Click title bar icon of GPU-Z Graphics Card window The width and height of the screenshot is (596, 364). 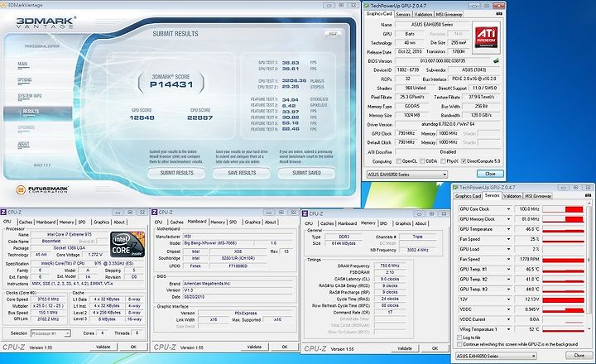click(367, 6)
